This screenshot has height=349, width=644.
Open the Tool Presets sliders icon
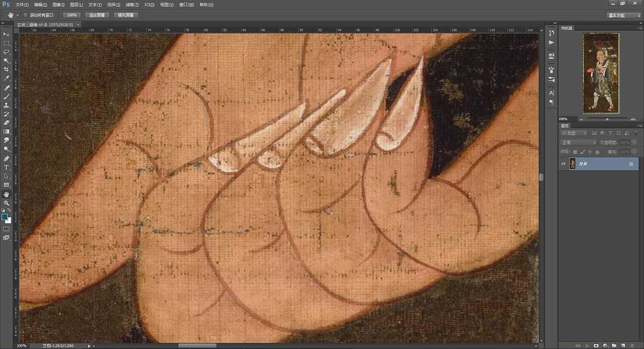pos(552,79)
